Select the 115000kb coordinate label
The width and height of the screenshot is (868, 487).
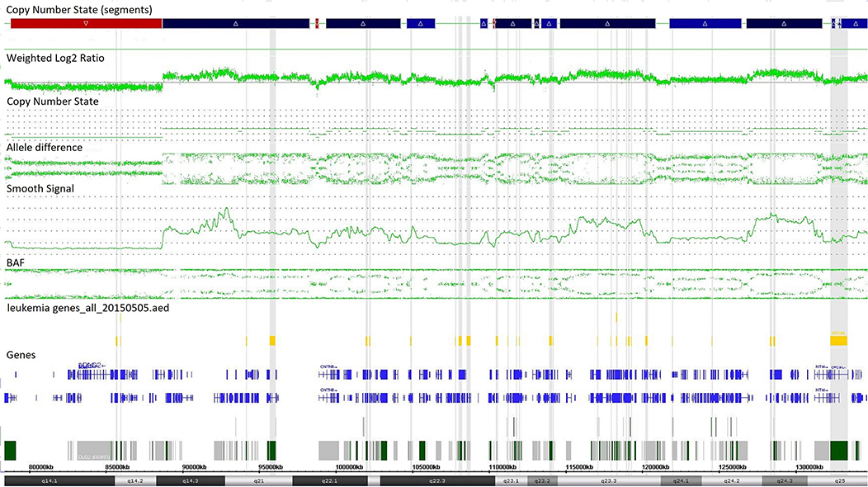(x=579, y=467)
